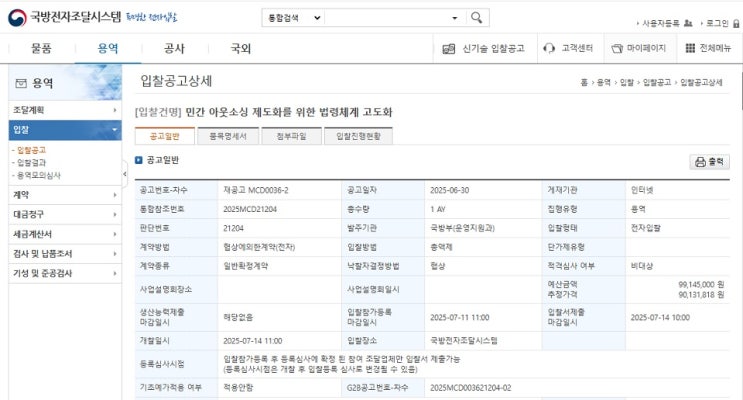
Task: Select G2B number 2025MCD003621204-02
Action: tap(471, 388)
